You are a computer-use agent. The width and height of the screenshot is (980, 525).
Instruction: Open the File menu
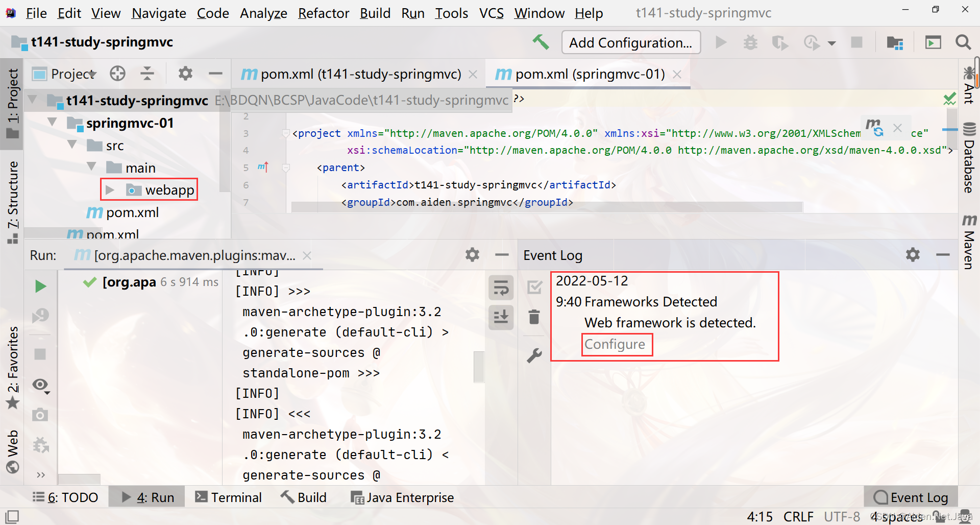(x=36, y=13)
